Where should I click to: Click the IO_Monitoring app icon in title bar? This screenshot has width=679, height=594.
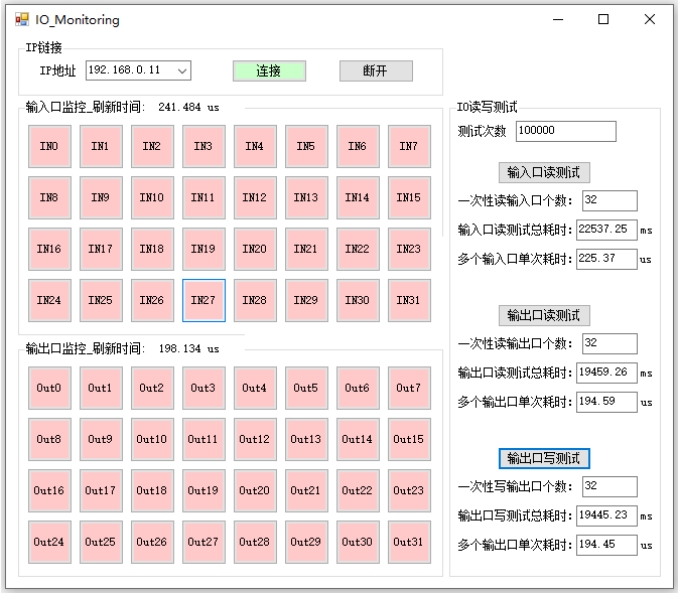point(22,19)
